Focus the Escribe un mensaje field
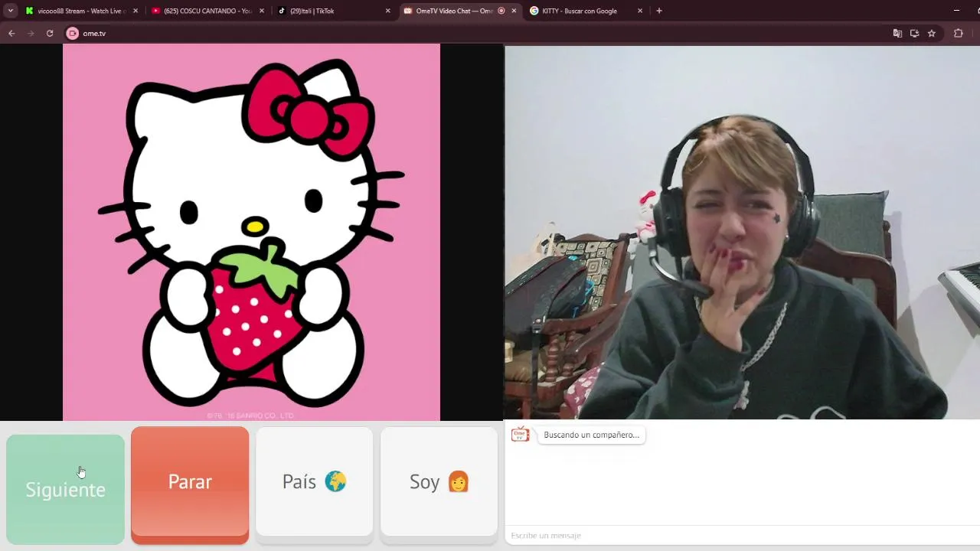 pyautogui.click(x=743, y=535)
